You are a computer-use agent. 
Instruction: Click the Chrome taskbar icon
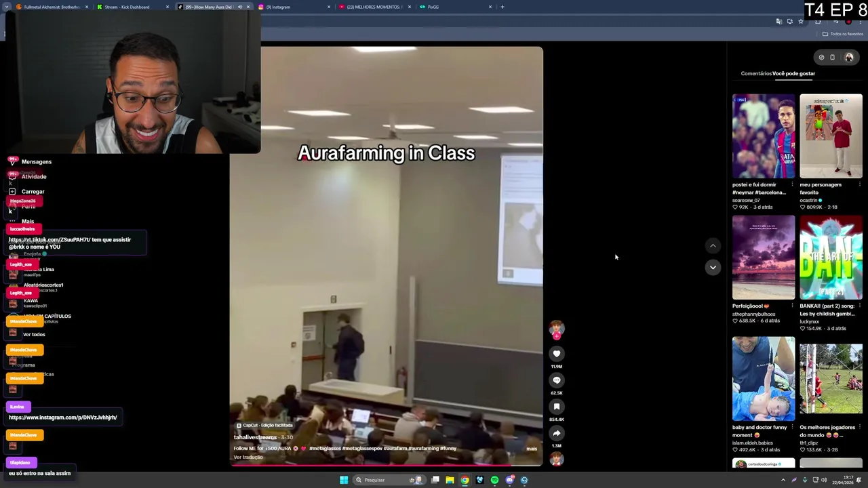pyautogui.click(x=465, y=480)
